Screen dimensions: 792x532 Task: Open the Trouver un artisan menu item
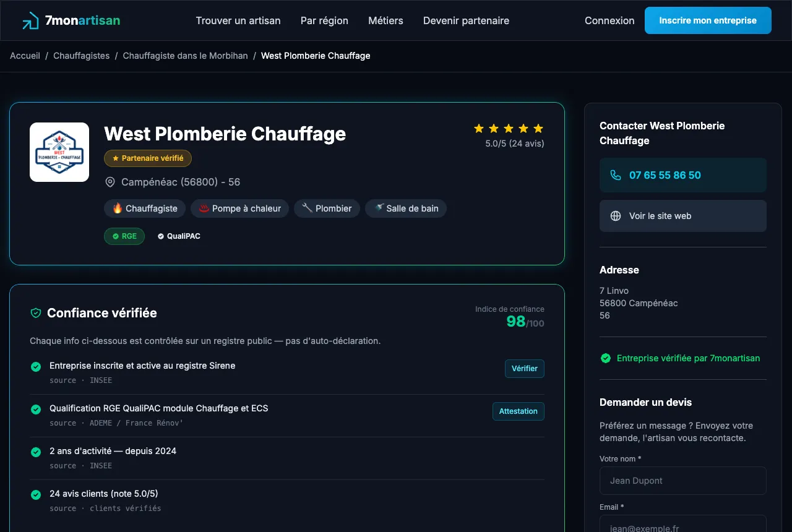tap(238, 20)
